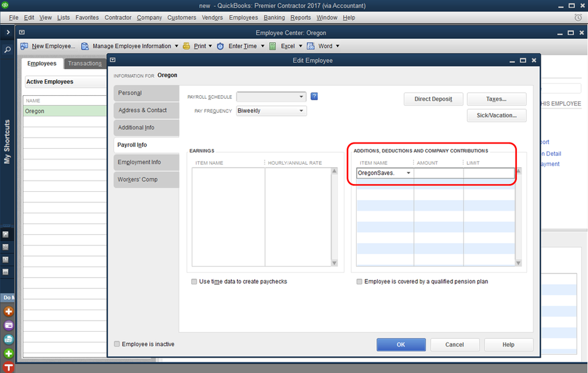Expand the Enter Time dropdown arrow
The height and width of the screenshot is (373, 588).
(x=263, y=46)
